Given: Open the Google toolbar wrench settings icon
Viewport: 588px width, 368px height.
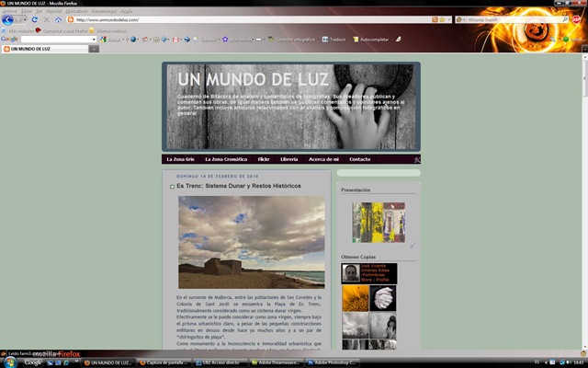Looking at the screenshot, I should click(553, 40).
